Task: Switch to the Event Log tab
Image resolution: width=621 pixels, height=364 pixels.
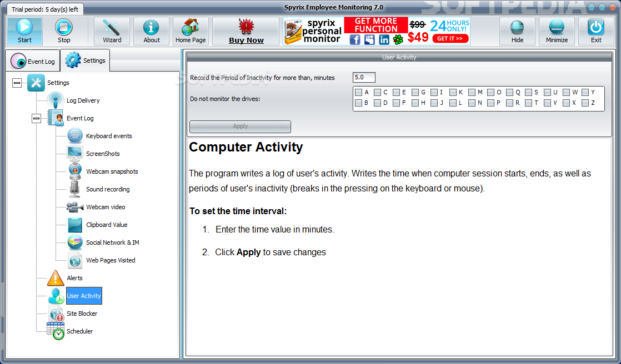Action: point(33,62)
